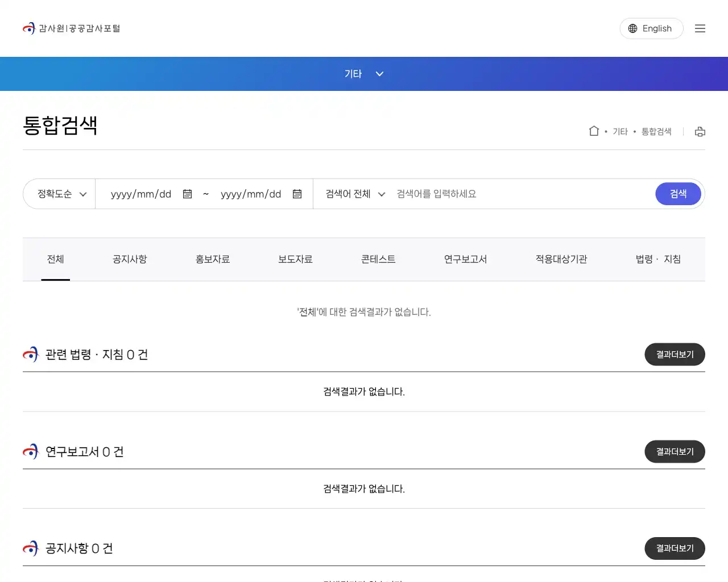The image size is (728, 582).
Task: Click the 기타 breadcrumb link
Action: [x=619, y=131]
